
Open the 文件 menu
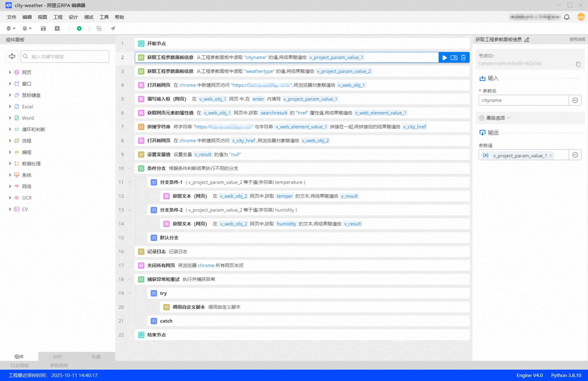[12, 17]
